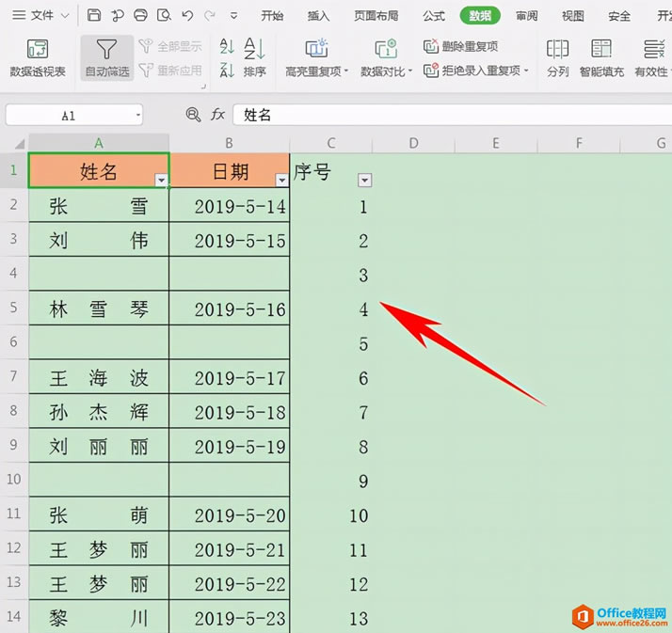This screenshot has height=633, width=672.
Task: Click the date cell 2019-5-17
Action: coord(230,377)
